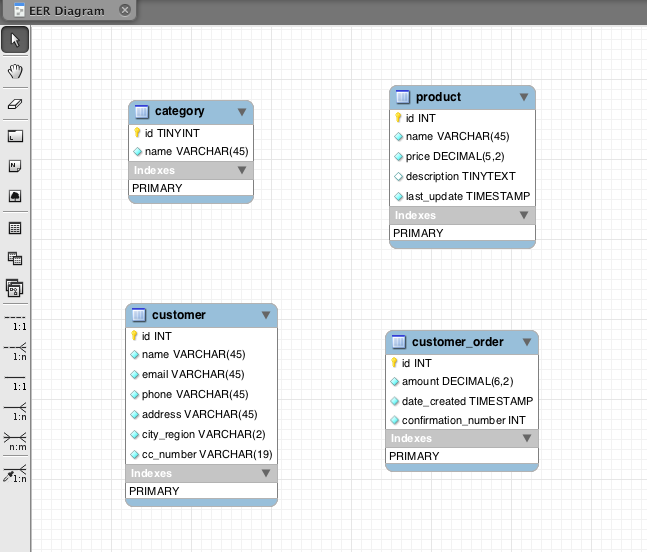
Task: Pick the text note tool
Action: click(15, 165)
